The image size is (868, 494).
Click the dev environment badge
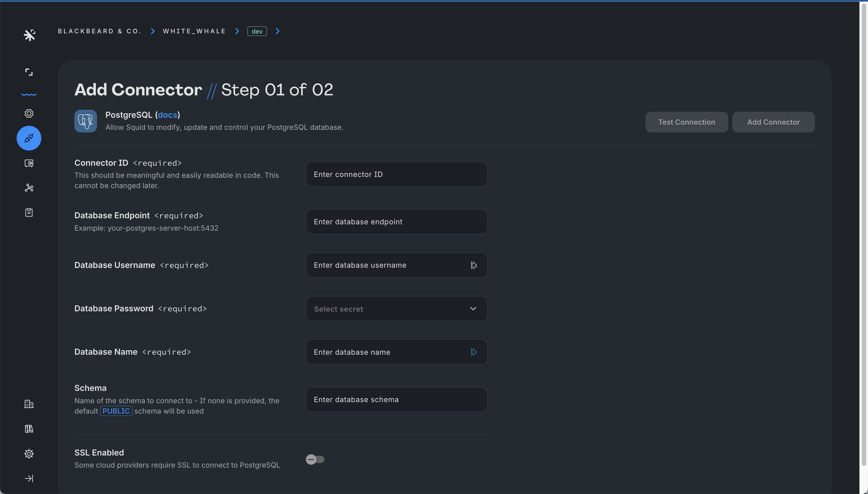(x=257, y=31)
